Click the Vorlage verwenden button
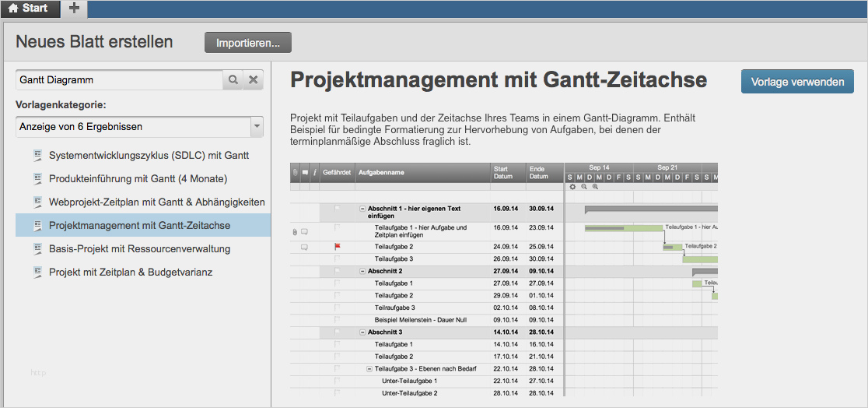868x408 pixels. pos(797,82)
